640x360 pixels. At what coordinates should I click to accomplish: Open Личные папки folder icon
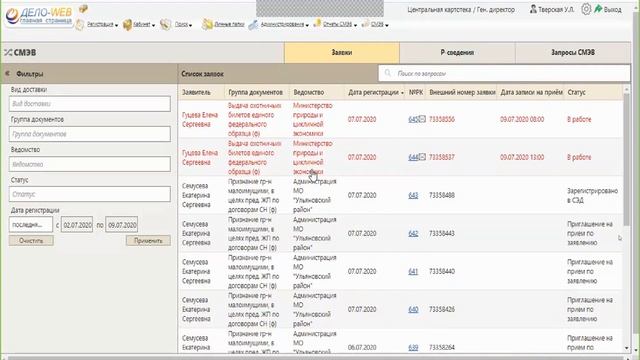[x=207, y=24]
